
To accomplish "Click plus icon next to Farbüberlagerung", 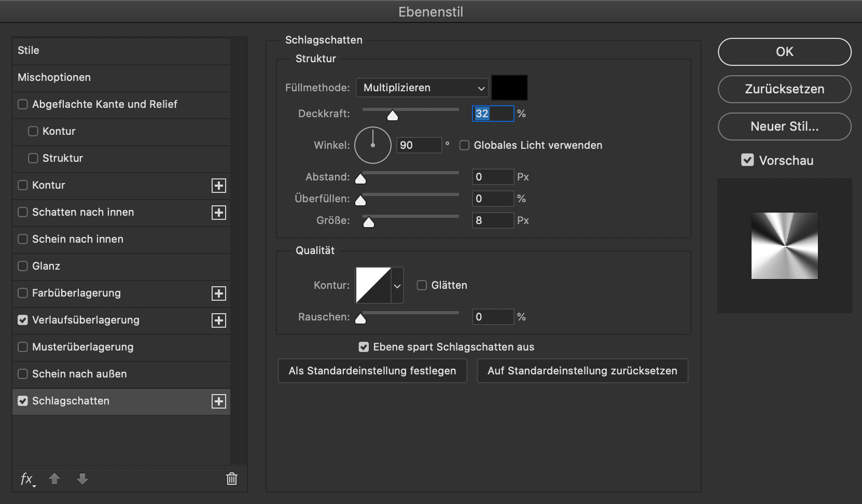I will click(219, 293).
